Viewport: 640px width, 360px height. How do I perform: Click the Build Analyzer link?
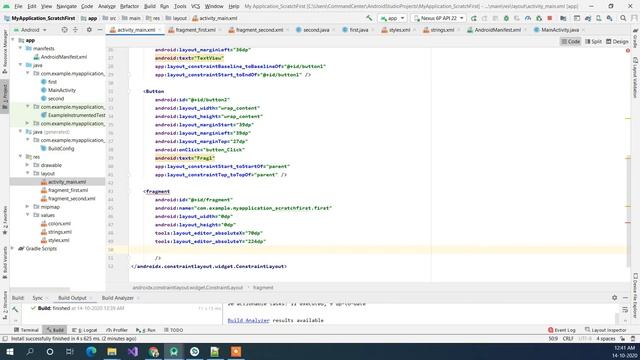point(249,320)
